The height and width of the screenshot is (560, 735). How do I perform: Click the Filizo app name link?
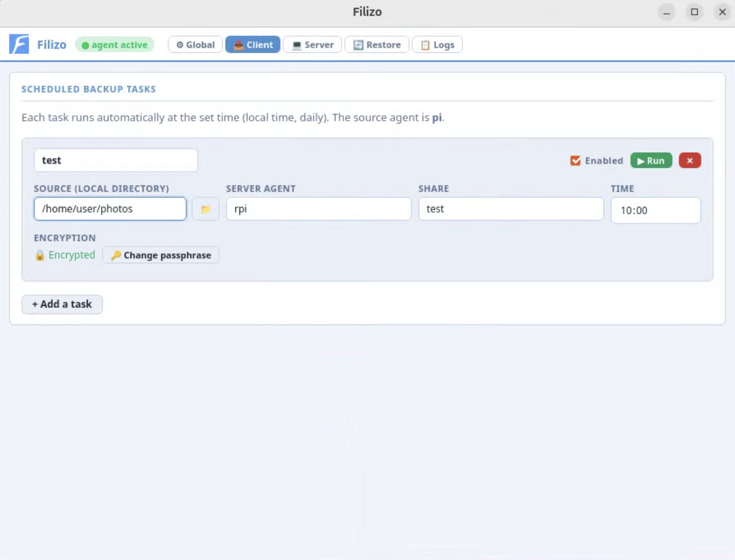(52, 45)
